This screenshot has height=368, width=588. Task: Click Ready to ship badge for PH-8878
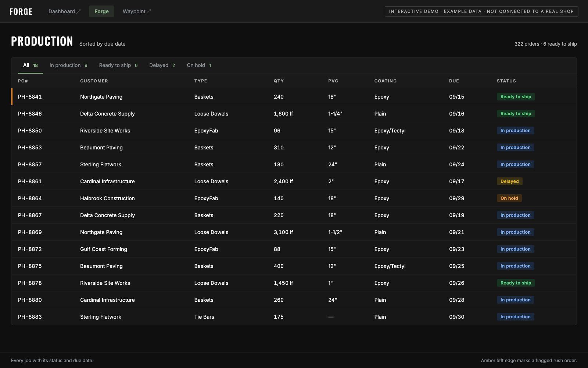point(516,283)
